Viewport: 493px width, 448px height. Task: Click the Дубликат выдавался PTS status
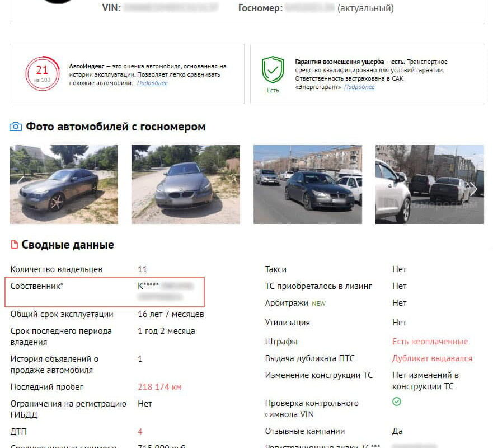(x=432, y=358)
